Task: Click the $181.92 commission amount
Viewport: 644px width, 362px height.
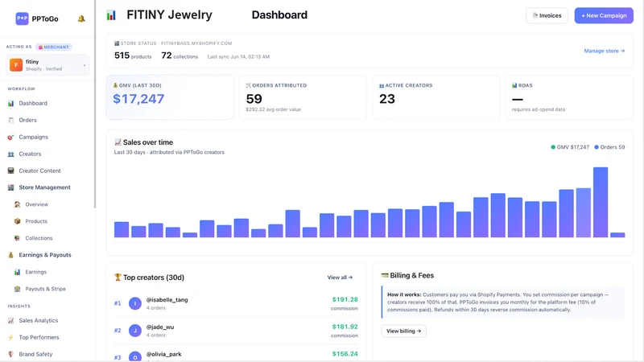Action: (x=345, y=327)
